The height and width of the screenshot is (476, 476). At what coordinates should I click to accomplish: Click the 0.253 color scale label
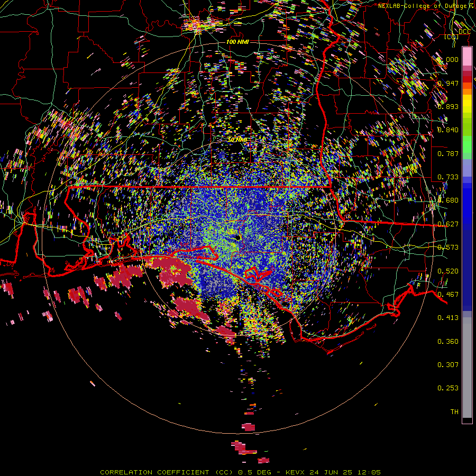(x=448, y=388)
